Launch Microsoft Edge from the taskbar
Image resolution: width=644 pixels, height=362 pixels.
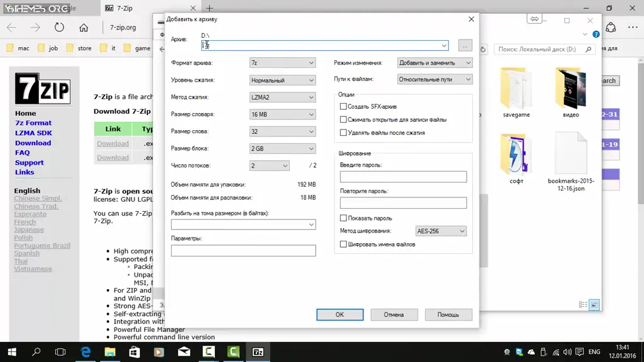86,353
